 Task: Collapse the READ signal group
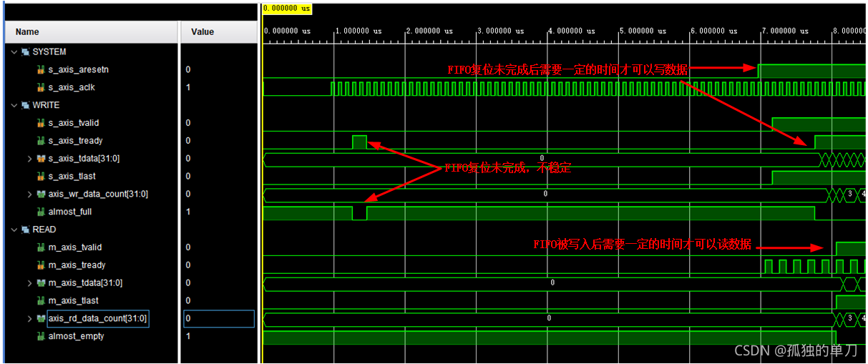point(14,230)
